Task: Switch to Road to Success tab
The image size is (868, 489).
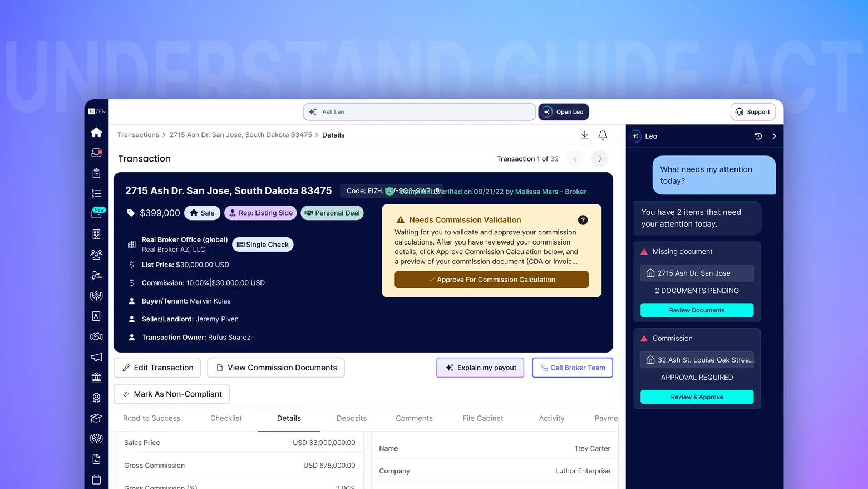Action: [151, 418]
